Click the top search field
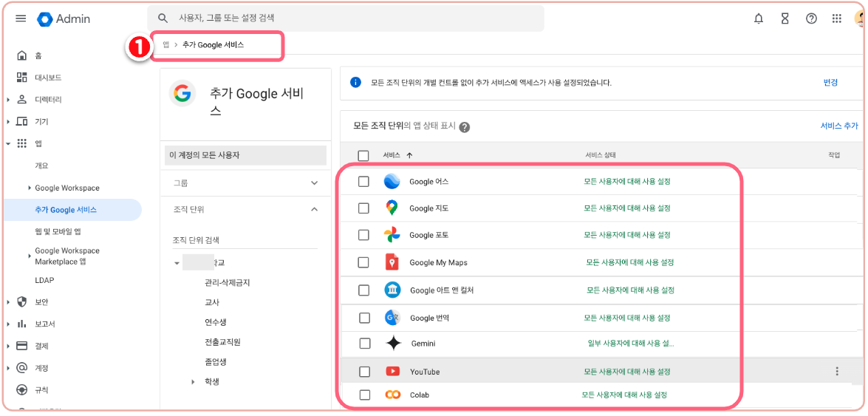This screenshot has height=416, width=868. pyautogui.click(x=346, y=18)
